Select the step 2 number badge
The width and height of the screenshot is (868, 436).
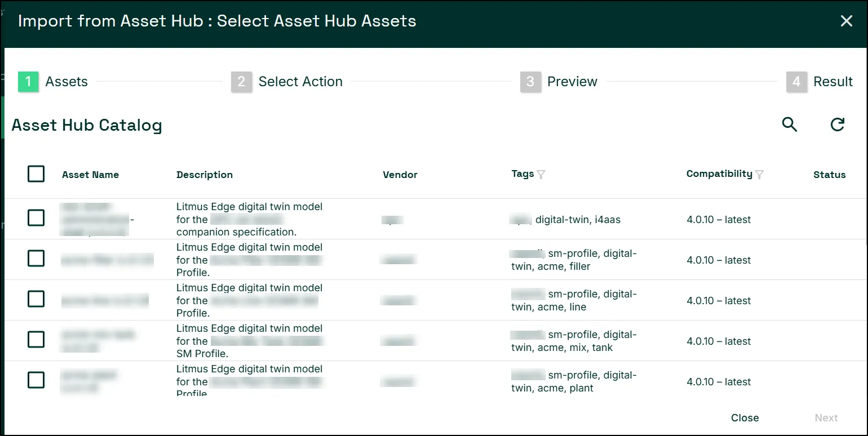241,82
